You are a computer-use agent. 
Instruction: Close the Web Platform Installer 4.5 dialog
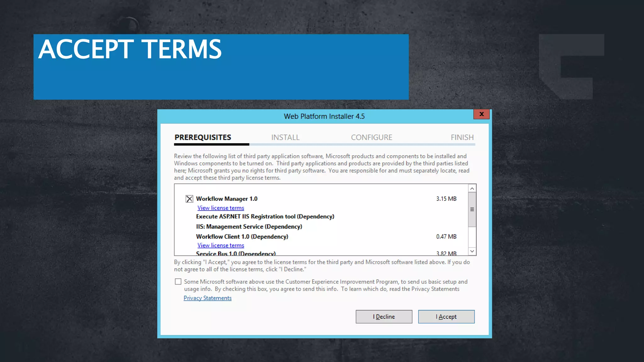481,114
